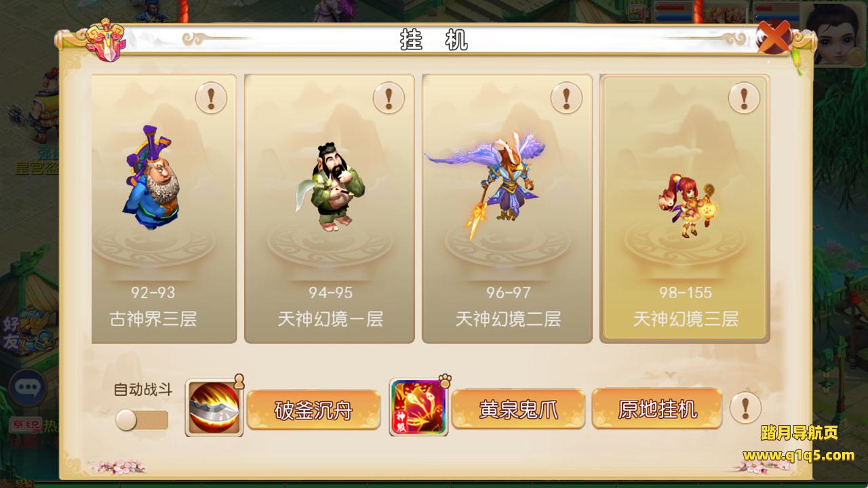Start 原地挂机 idle mode
This screenshot has width=868, height=488.
click(657, 409)
